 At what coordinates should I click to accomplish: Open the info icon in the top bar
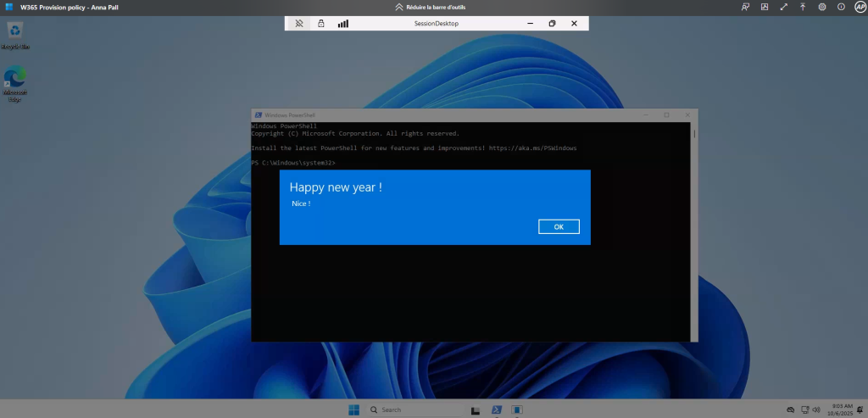(x=841, y=7)
